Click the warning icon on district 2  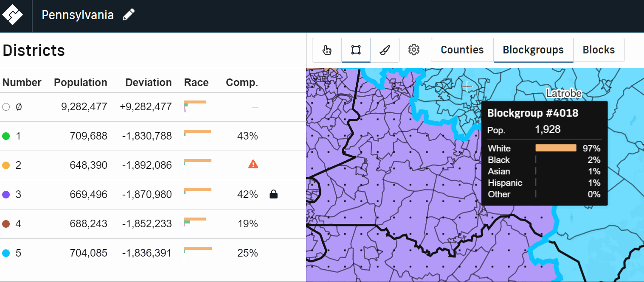(252, 165)
